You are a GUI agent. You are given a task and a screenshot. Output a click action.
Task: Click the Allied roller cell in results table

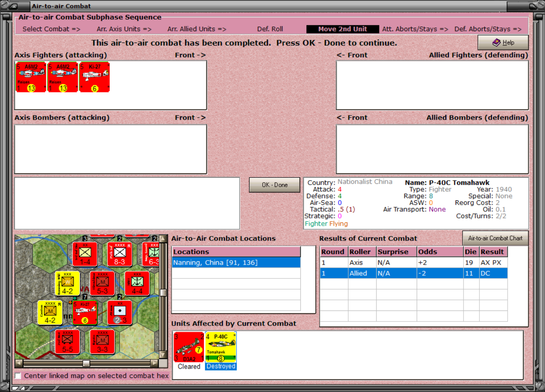click(362, 273)
